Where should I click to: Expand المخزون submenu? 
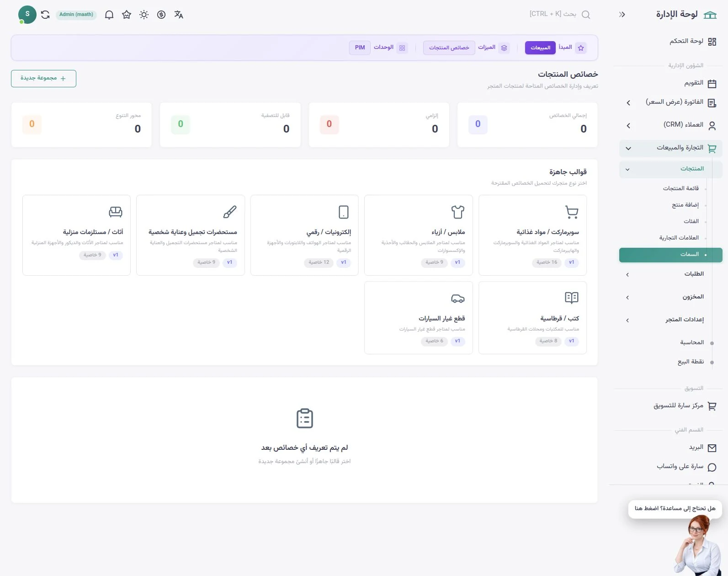pyautogui.click(x=670, y=297)
